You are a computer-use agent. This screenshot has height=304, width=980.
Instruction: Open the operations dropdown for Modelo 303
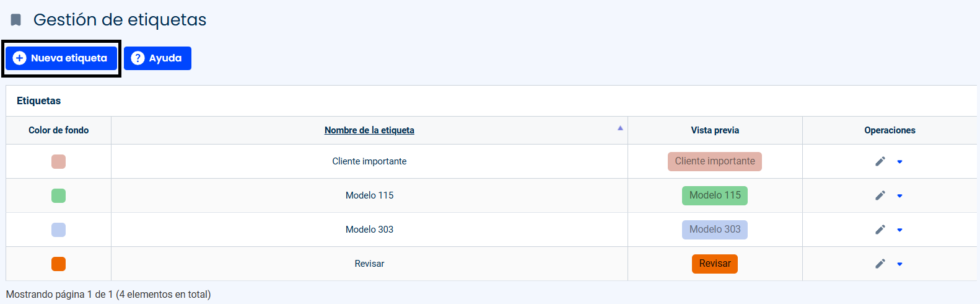pyautogui.click(x=900, y=230)
